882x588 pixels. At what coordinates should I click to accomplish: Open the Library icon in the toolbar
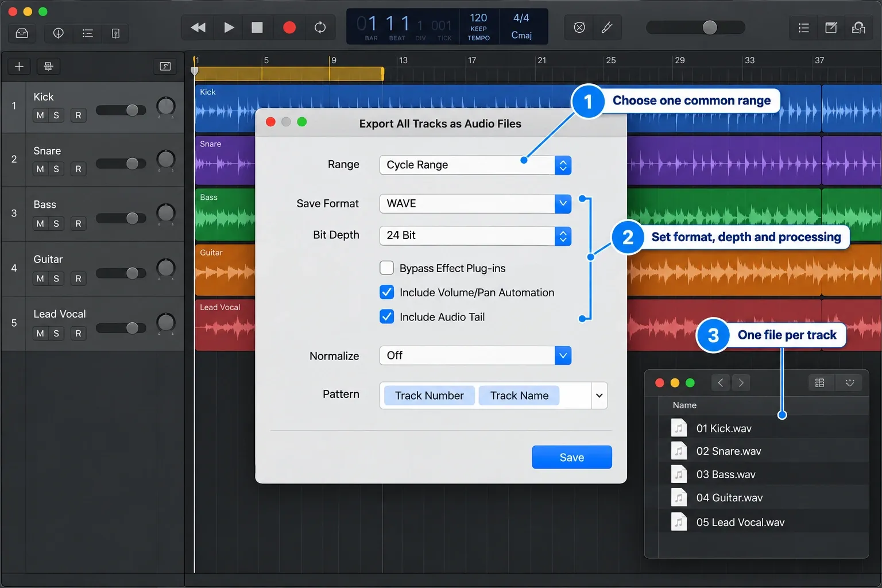point(22,33)
